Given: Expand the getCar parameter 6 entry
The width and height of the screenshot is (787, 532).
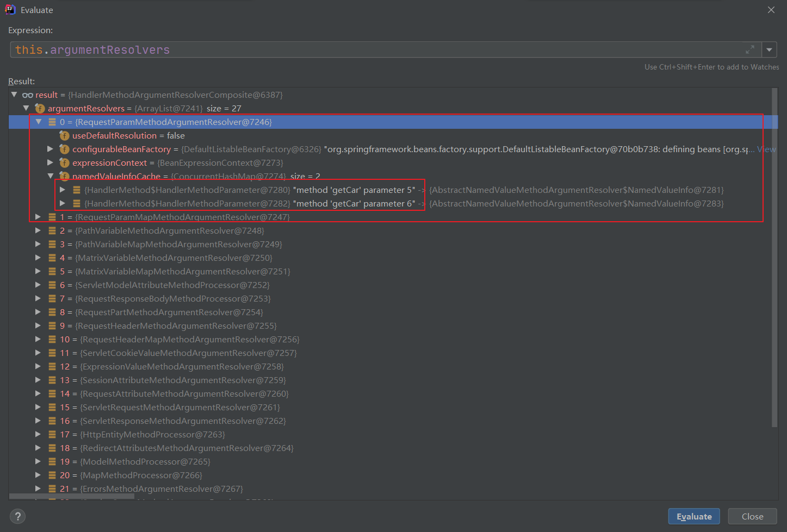Looking at the screenshot, I should tap(63, 203).
